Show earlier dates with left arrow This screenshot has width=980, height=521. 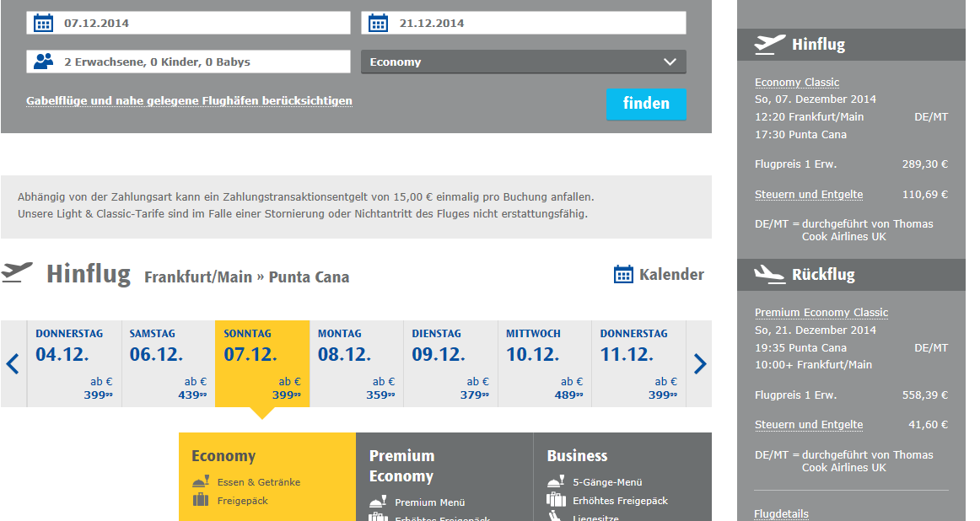[13, 364]
